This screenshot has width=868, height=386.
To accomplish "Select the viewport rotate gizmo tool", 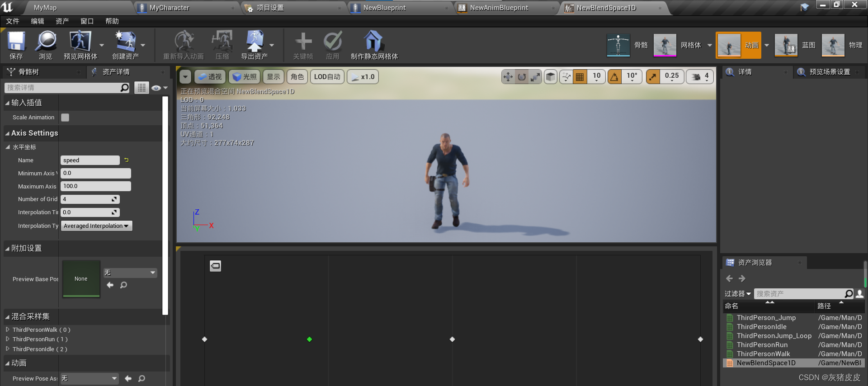I will [x=522, y=77].
